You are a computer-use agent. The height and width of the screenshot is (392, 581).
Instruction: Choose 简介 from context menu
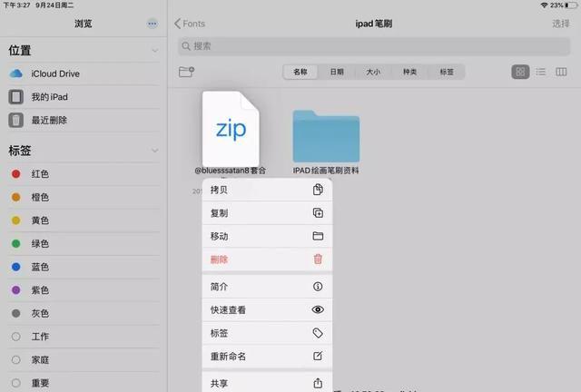[x=267, y=287]
